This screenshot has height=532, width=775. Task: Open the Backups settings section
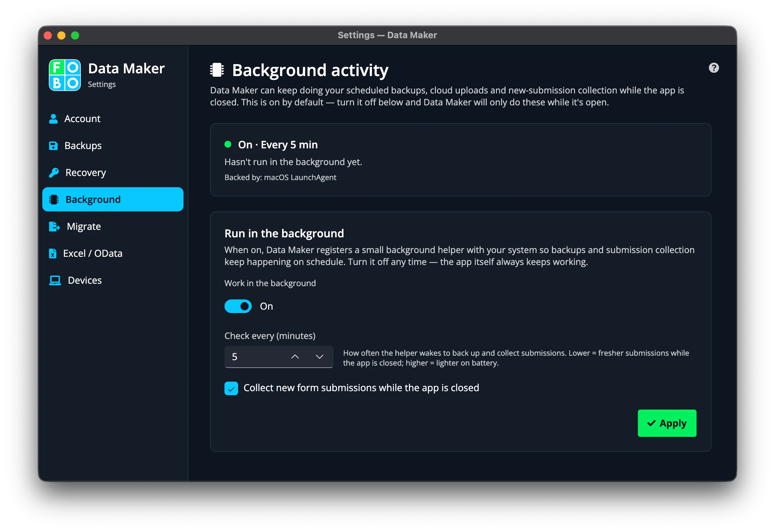(113, 146)
